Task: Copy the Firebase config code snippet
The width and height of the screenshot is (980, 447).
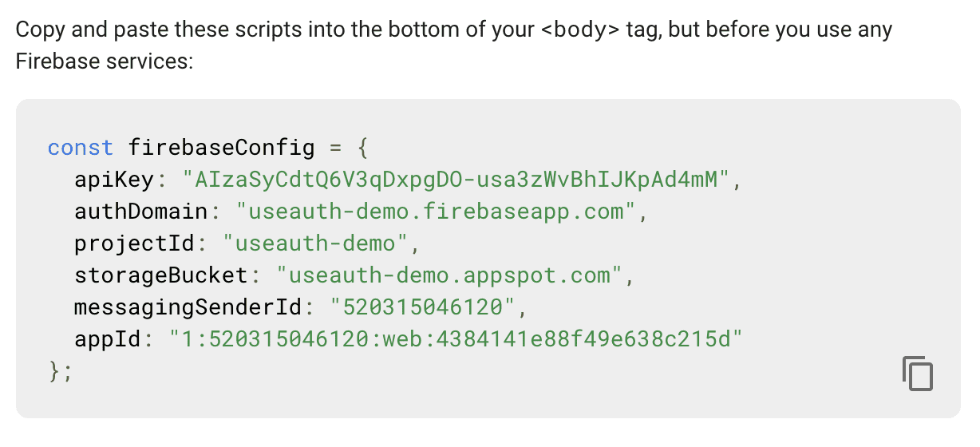Action: (917, 374)
